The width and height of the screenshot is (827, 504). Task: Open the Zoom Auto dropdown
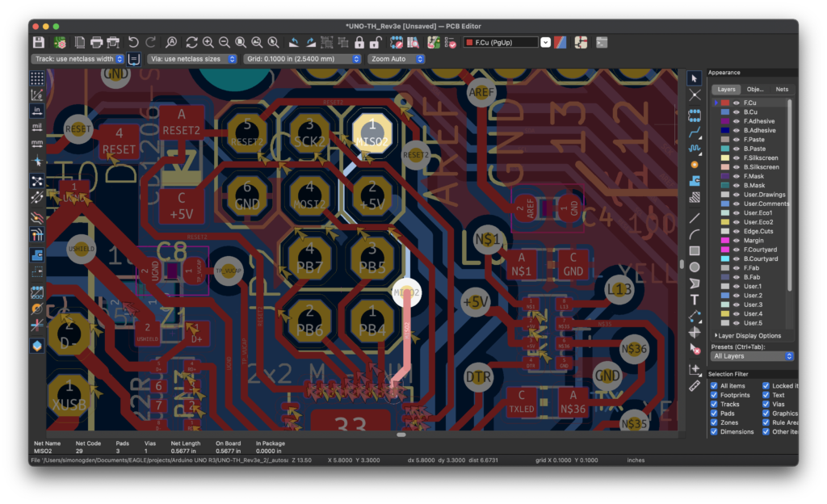[396, 59]
